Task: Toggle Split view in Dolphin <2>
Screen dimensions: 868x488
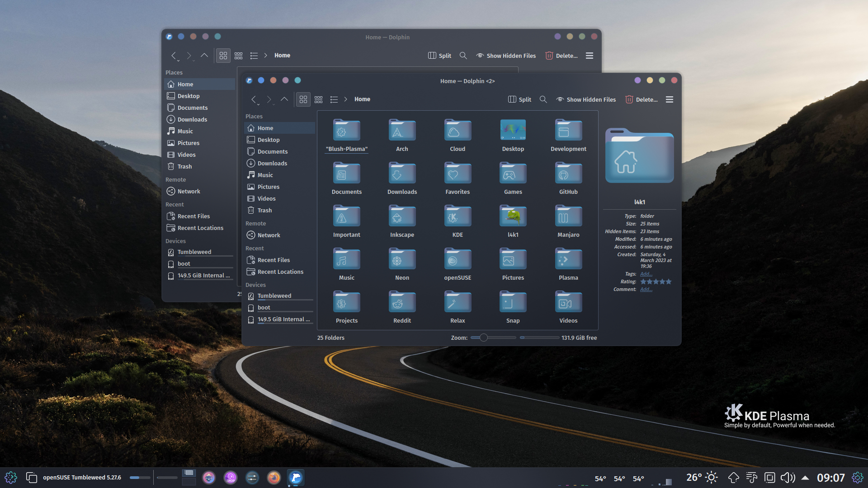Action: (519, 99)
